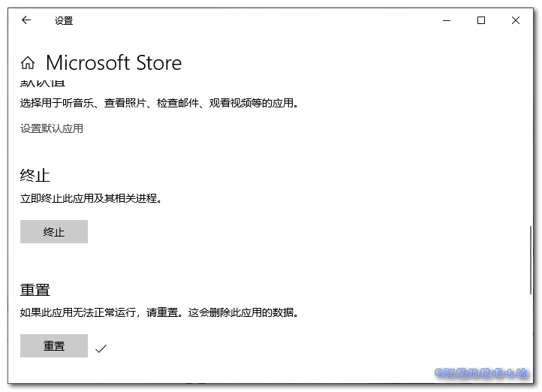This screenshot has height=392, width=542.
Task: Click the home icon beside Microsoft Store
Action: pyautogui.click(x=28, y=63)
